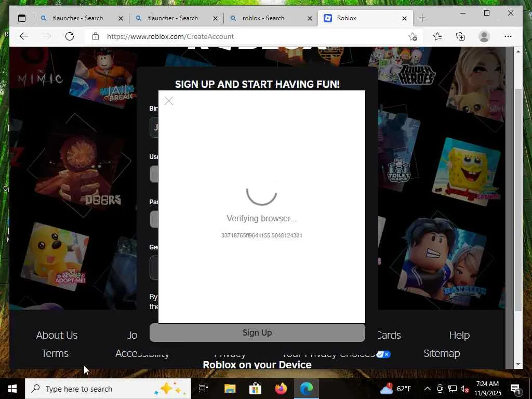Screen dimensions: 532x399
Task: Toggle Your Privacy Choices icon
Action: (x=383, y=354)
